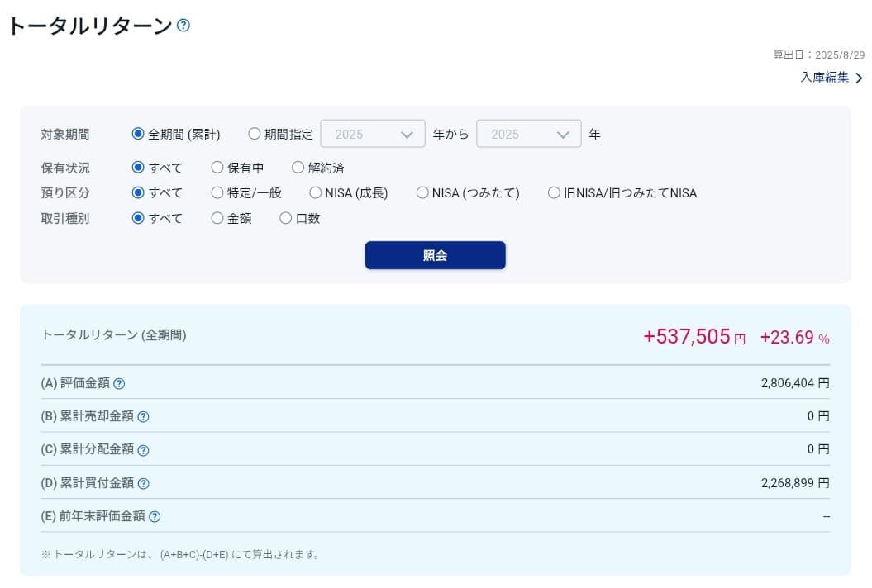Image resolution: width=872 pixels, height=588 pixels.
Task: Open help icon for (B) 累計売却金額
Action: tap(143, 417)
